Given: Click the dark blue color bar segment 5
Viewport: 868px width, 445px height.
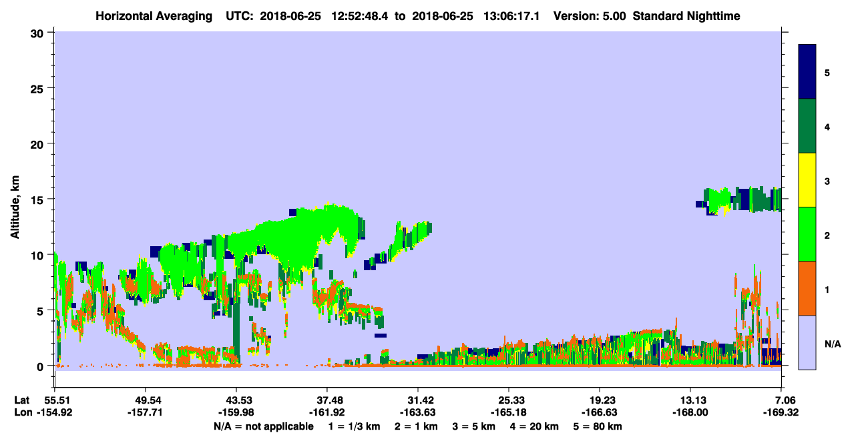Looking at the screenshot, I should (x=807, y=72).
